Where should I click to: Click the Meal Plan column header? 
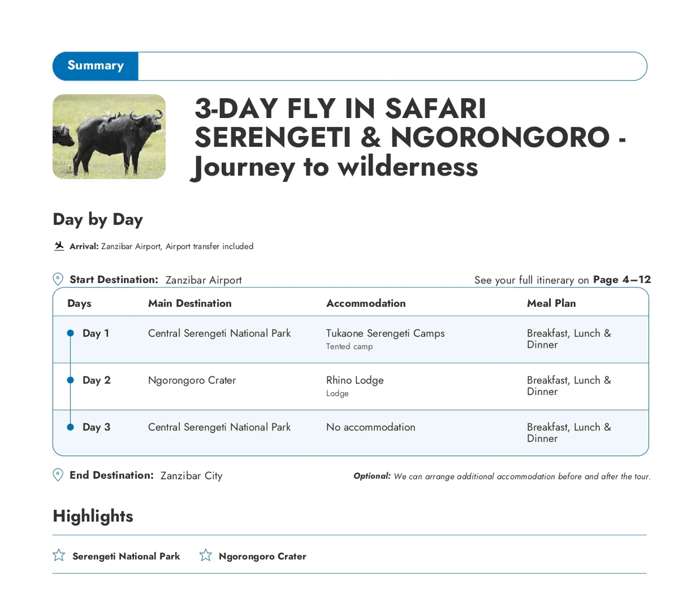click(551, 303)
